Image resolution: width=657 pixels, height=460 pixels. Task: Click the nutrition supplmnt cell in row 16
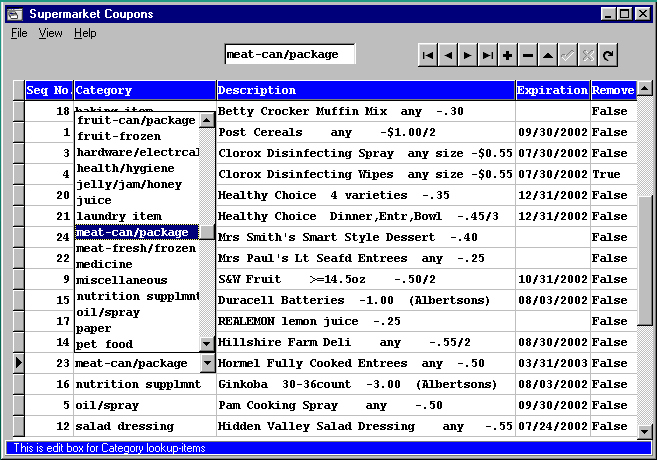(145, 384)
